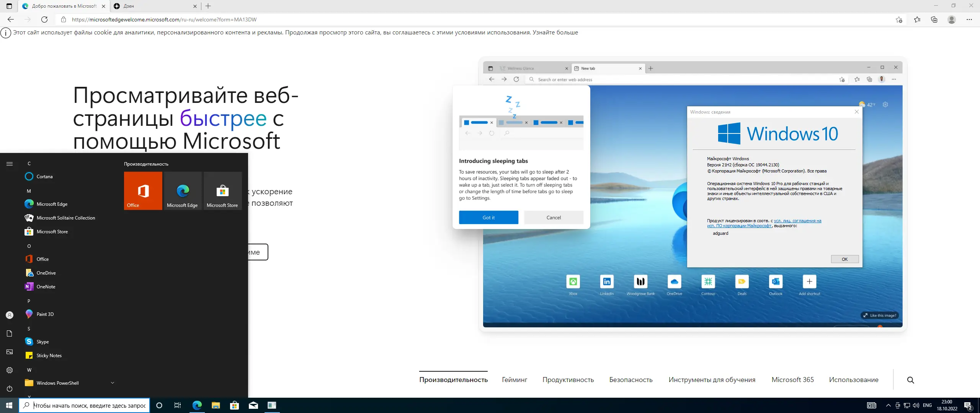Image resolution: width=980 pixels, height=413 pixels.
Task: Open volume control from the system tray
Action: 916,405
